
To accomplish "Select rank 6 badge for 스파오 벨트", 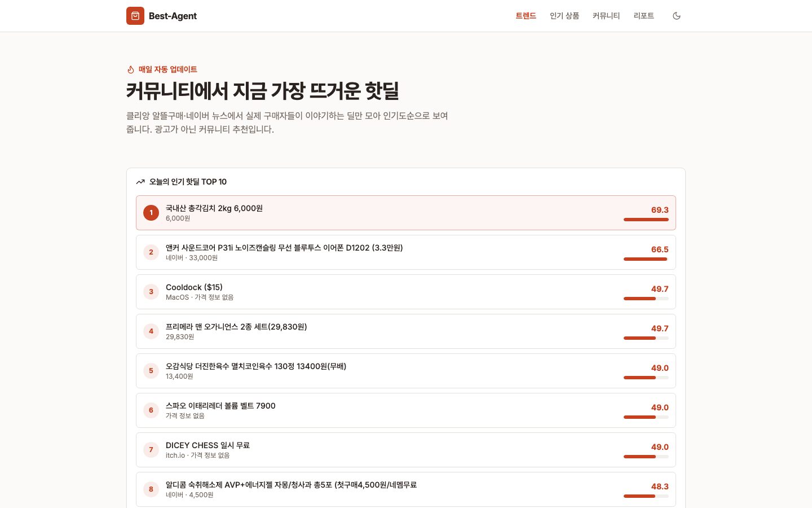I will 151,410.
